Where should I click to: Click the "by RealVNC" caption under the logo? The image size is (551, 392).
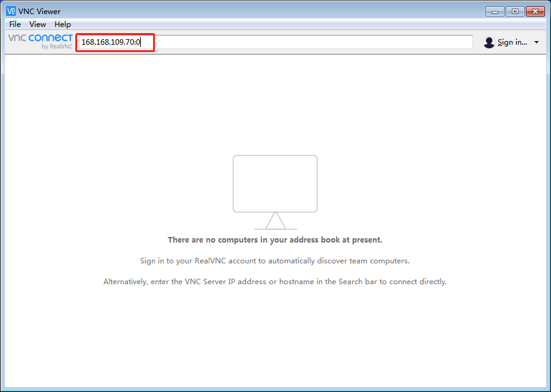(57, 47)
